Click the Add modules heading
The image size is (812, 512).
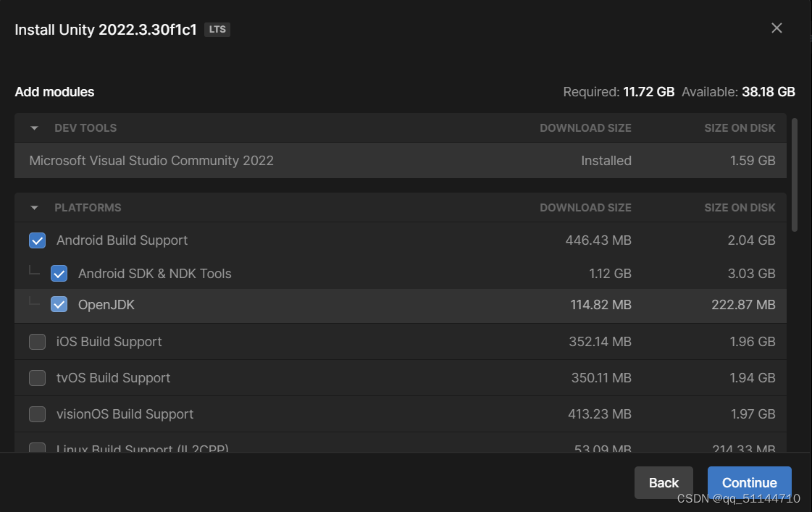pyautogui.click(x=54, y=92)
